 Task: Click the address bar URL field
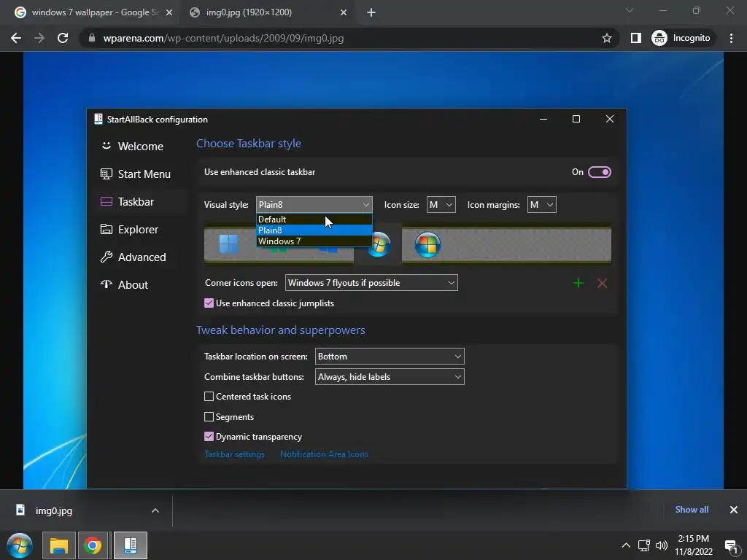point(343,38)
